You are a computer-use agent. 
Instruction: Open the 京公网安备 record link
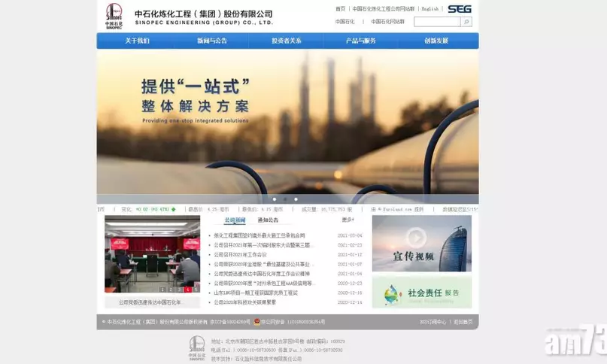click(293, 322)
